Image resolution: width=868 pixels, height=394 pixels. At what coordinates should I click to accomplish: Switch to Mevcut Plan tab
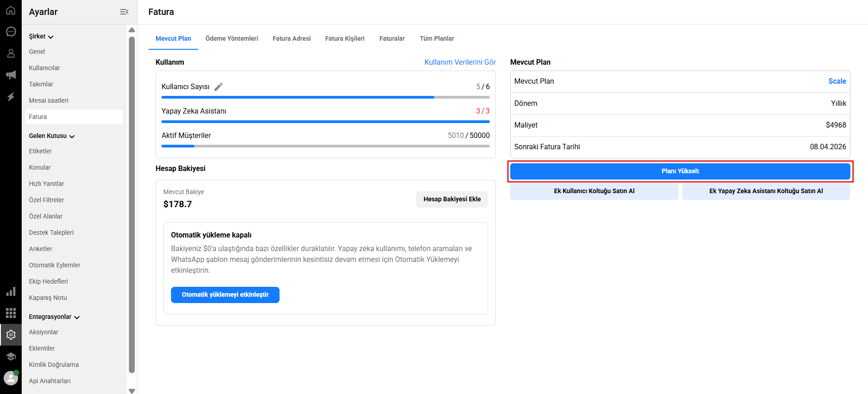[173, 38]
